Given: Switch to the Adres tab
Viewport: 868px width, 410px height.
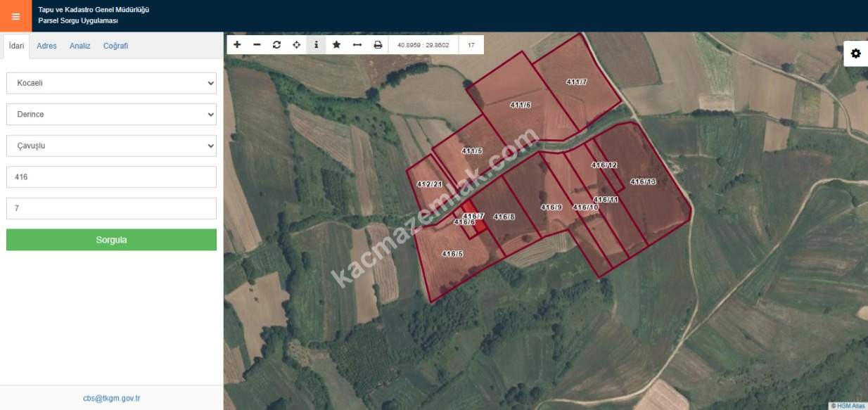Looking at the screenshot, I should 46,46.
